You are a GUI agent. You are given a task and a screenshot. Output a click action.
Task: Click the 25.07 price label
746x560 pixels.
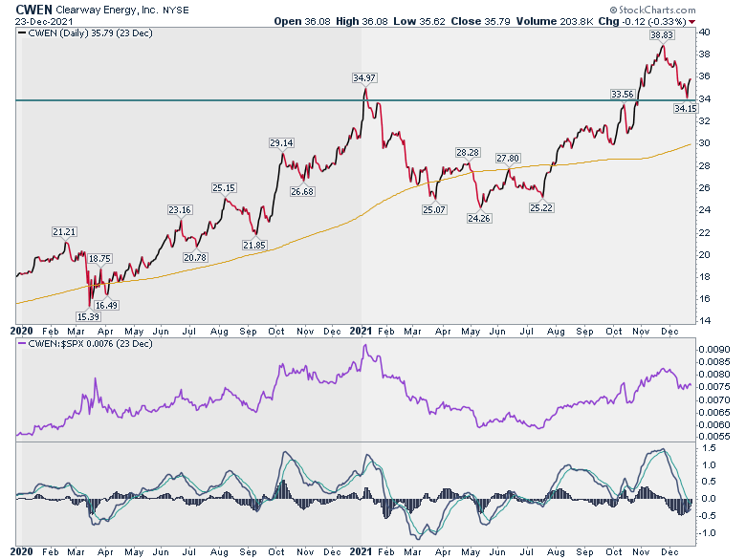(434, 209)
